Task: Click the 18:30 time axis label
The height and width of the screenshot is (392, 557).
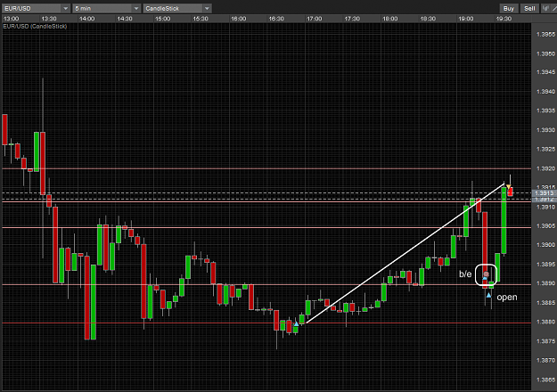Action: point(428,19)
